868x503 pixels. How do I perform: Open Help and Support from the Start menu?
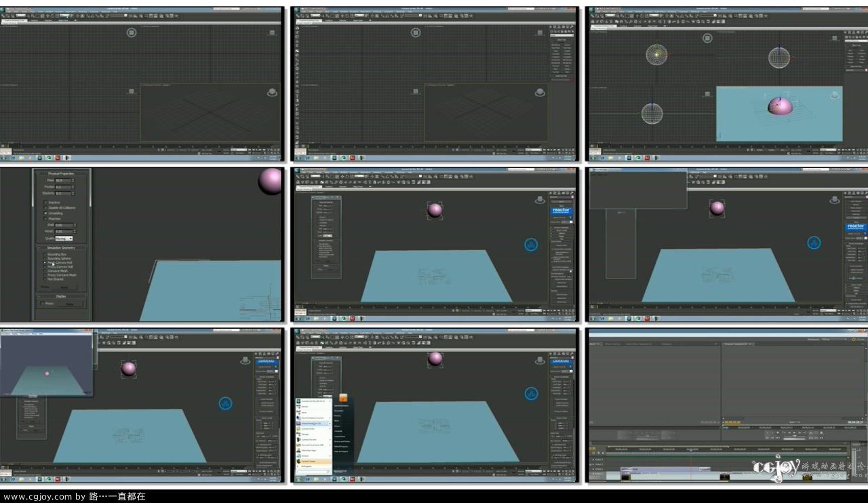tap(341, 451)
